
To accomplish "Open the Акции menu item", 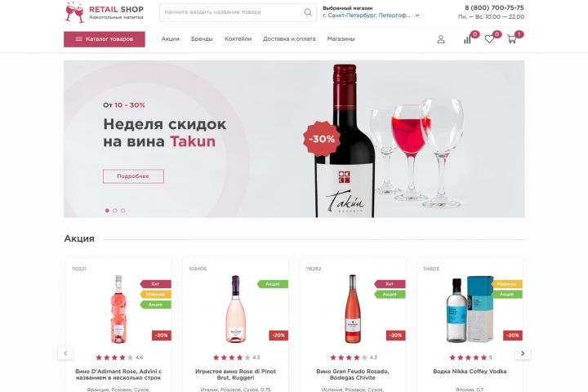I will point(170,39).
